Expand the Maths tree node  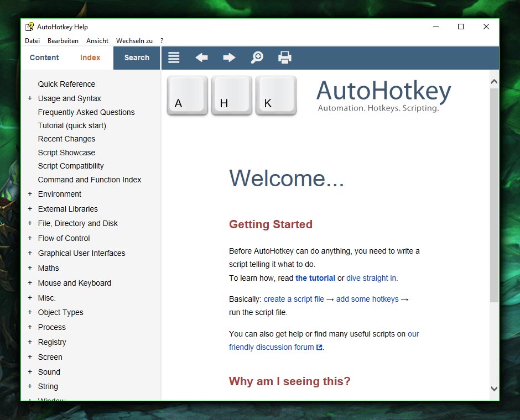[30, 268]
